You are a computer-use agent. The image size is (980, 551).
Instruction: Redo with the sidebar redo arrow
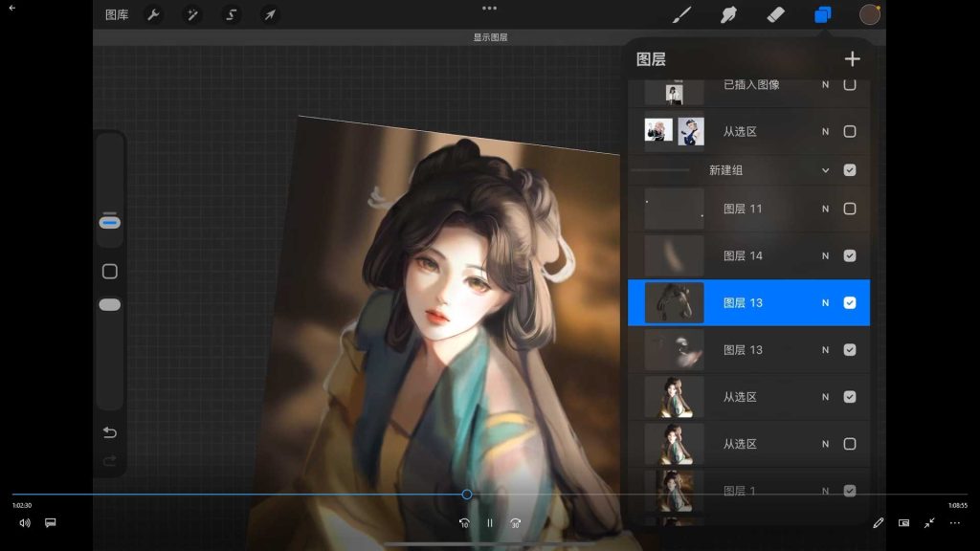(x=109, y=461)
